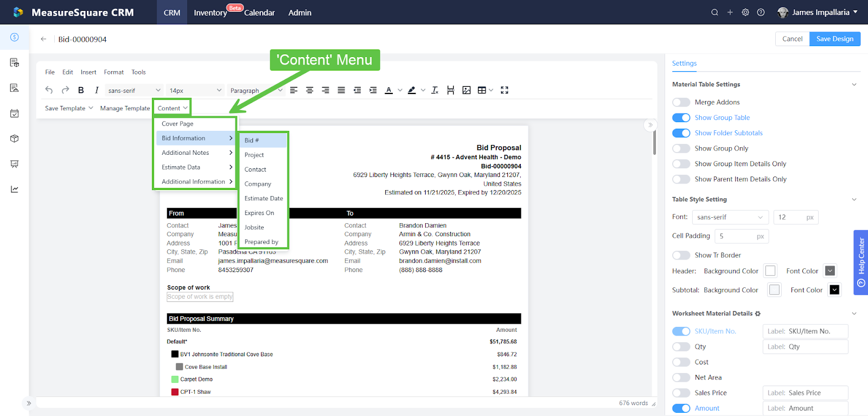Click Manage Template
This screenshot has width=868, height=416.
point(125,108)
